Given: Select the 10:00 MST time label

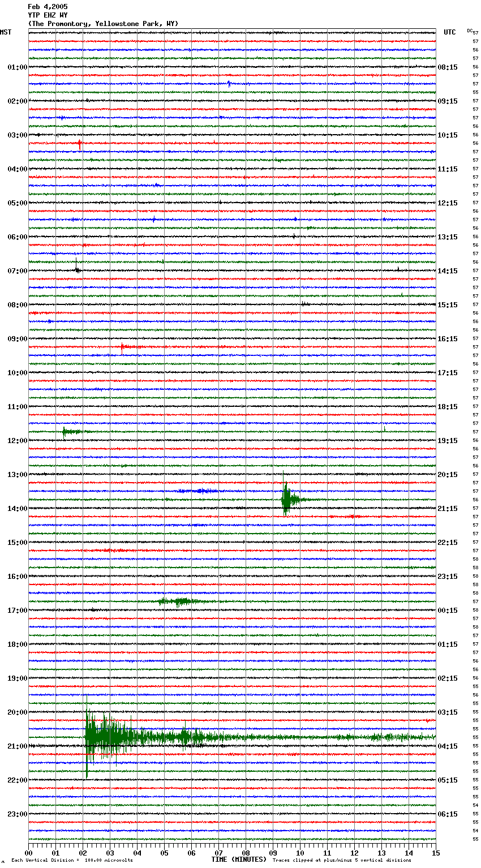Looking at the screenshot, I should 17,373.
